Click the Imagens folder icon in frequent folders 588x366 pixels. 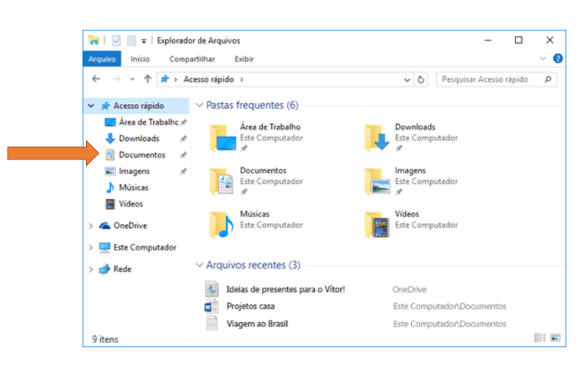point(377,182)
